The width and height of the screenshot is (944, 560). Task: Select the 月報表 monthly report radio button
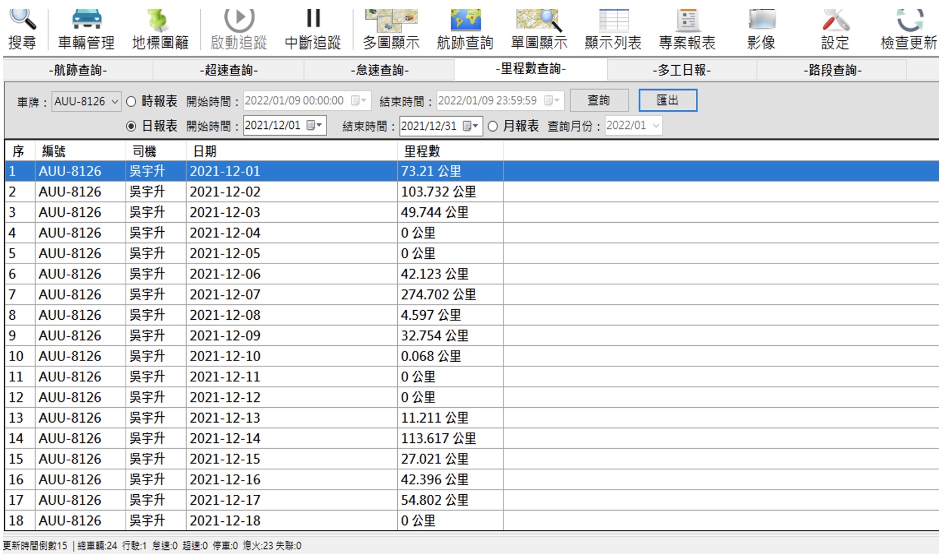[x=493, y=126]
